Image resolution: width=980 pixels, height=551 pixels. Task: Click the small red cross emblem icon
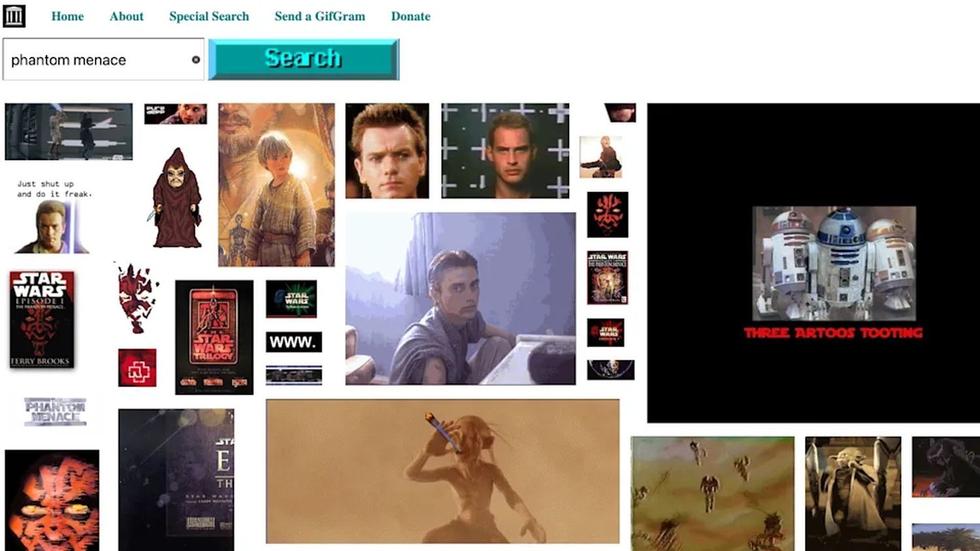pyautogui.click(x=137, y=368)
